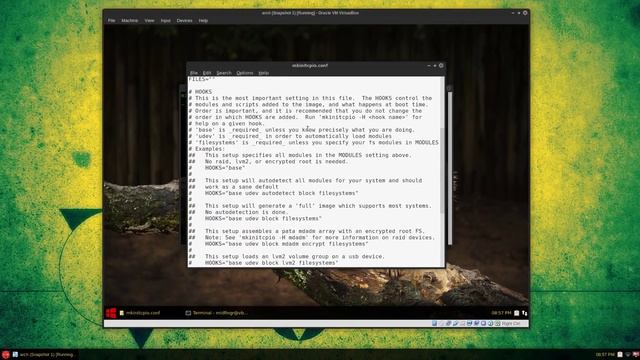Place cursor on the '# HOOKS' heading line
This screenshot has height=360, width=640.
pyautogui.click(x=200, y=92)
